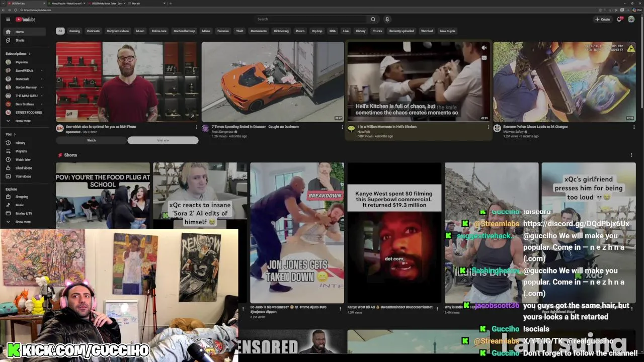The height and width of the screenshot is (362, 644).
Task: Open a new browser tab
Action: pyautogui.click(x=170, y=4)
